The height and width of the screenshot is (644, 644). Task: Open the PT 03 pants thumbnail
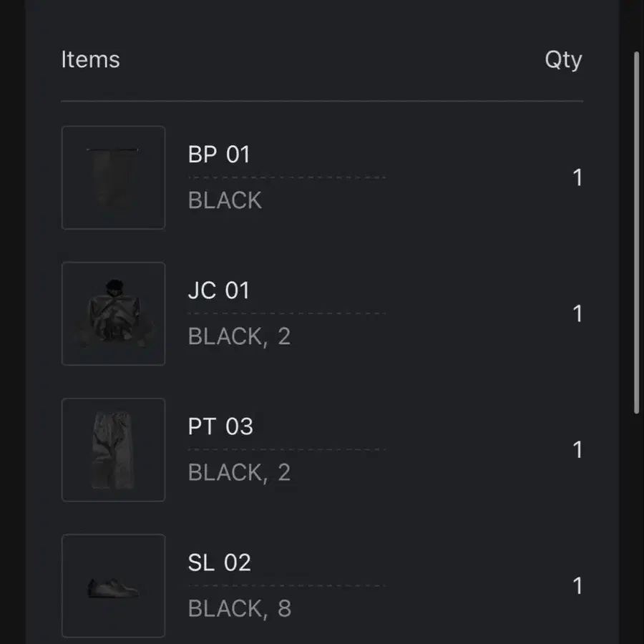pyautogui.click(x=113, y=449)
